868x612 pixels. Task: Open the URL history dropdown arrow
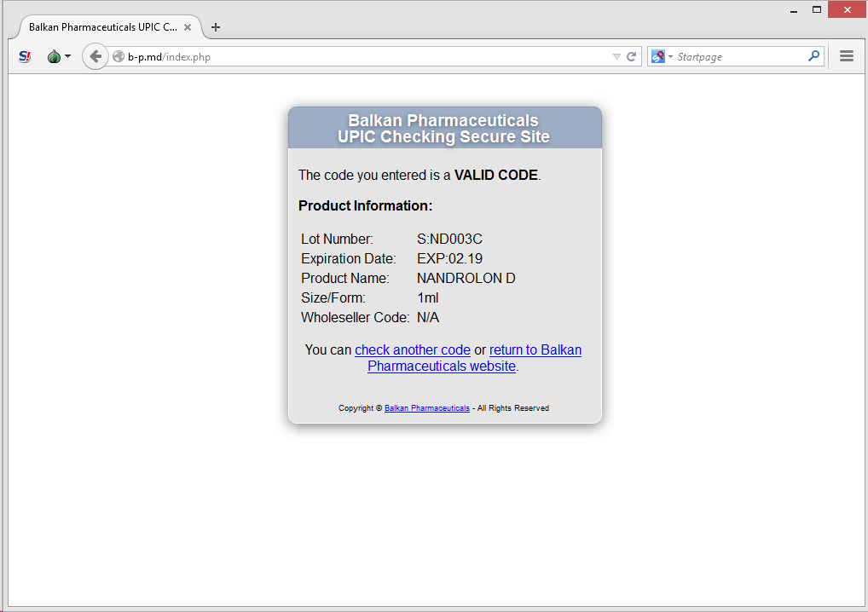click(x=616, y=56)
